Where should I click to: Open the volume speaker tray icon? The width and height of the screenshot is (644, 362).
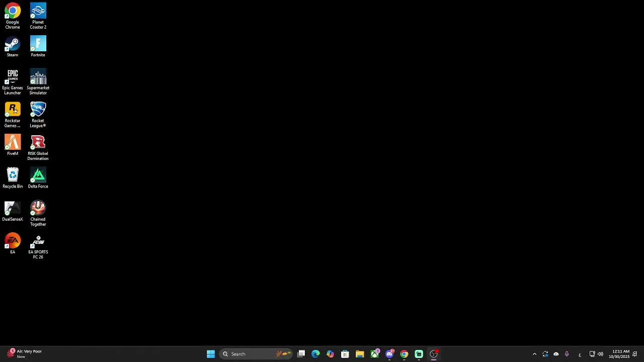click(600, 354)
